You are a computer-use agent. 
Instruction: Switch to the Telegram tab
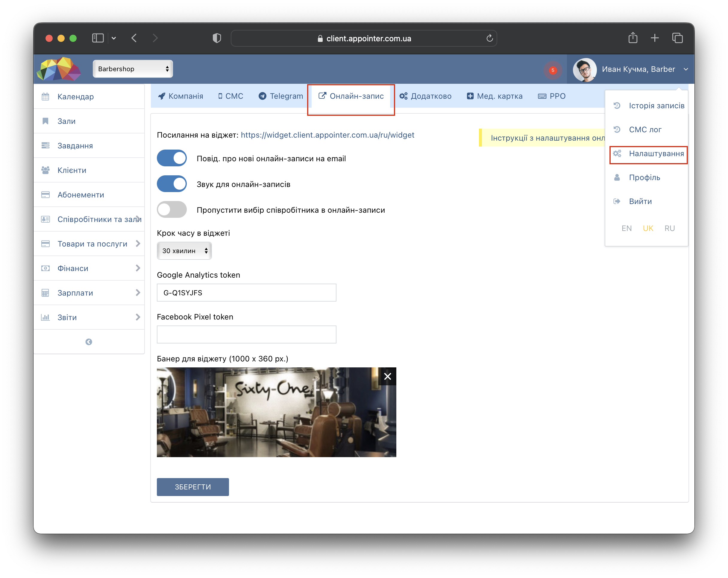tap(280, 96)
